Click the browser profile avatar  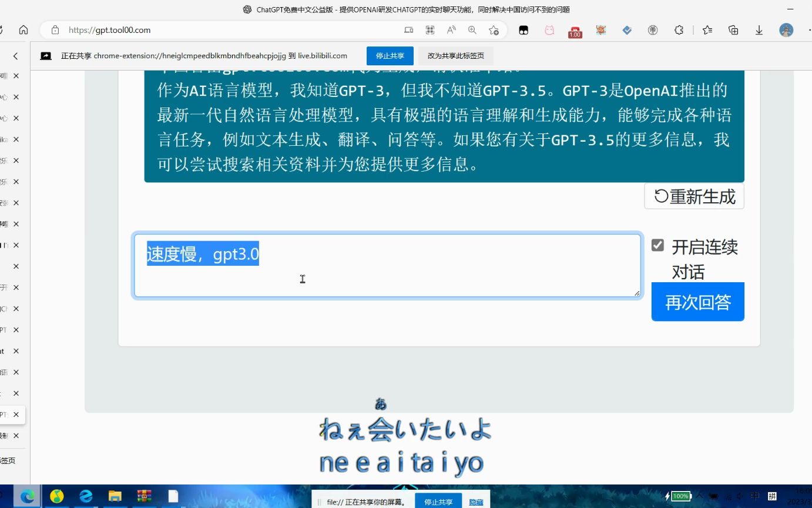(786, 30)
